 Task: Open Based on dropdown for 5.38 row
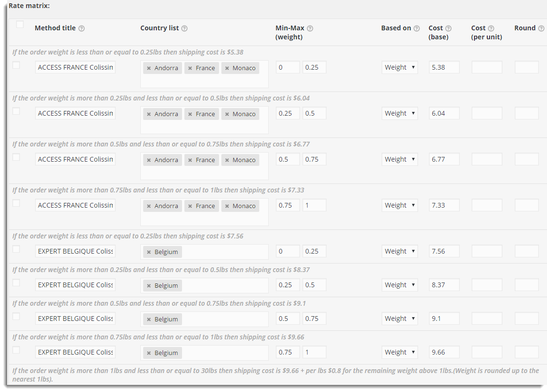400,67
